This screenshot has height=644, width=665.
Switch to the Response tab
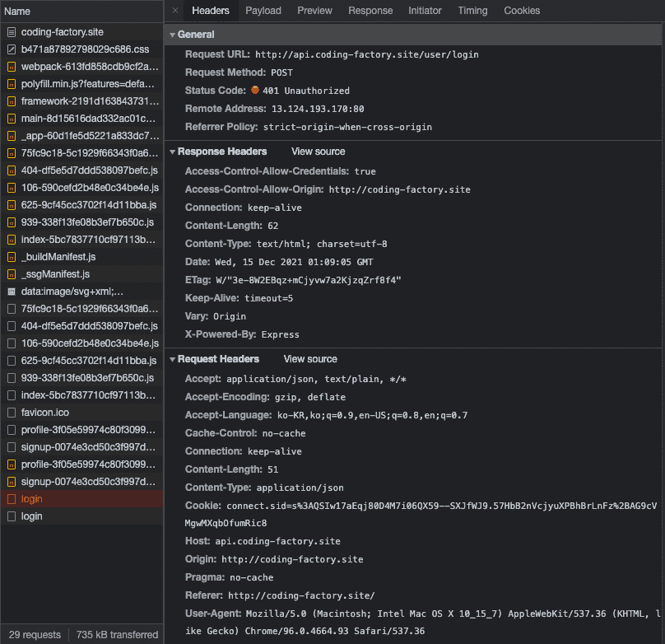coord(370,11)
